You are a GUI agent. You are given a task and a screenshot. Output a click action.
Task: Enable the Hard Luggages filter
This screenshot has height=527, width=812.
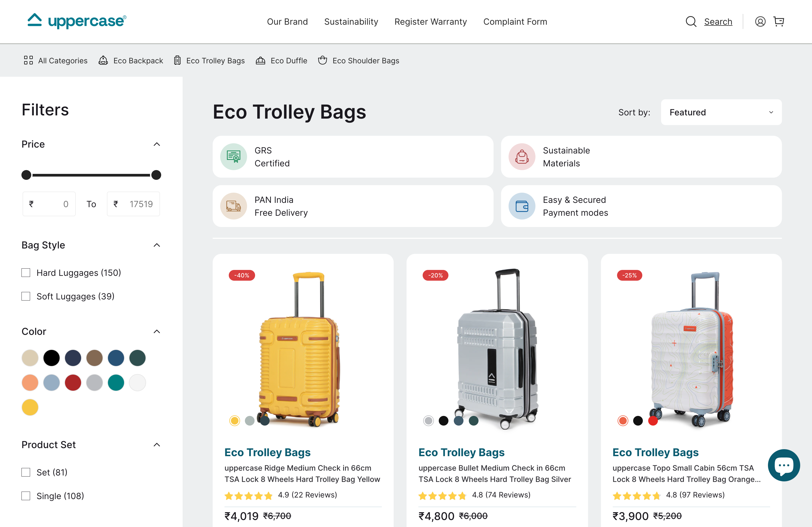(x=26, y=272)
